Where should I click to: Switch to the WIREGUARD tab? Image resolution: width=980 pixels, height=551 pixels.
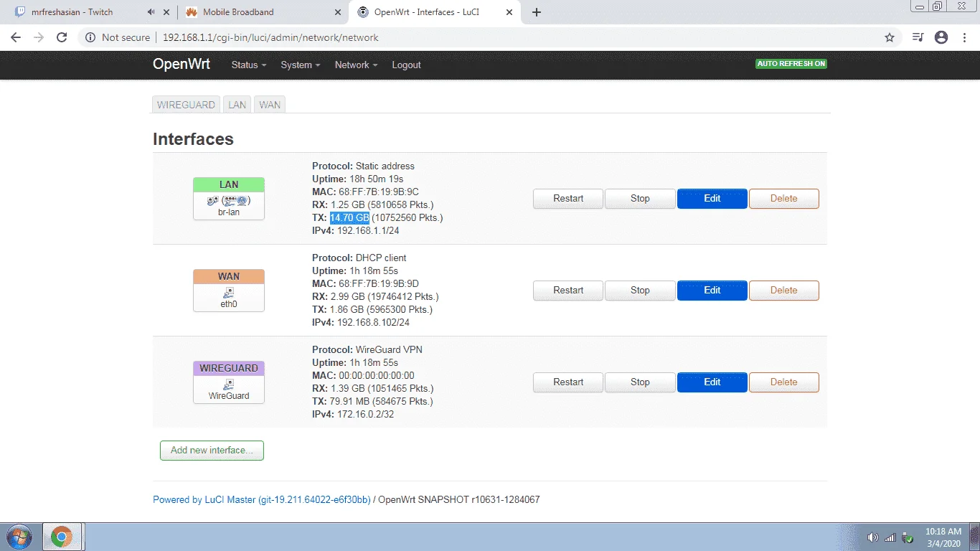[186, 105]
